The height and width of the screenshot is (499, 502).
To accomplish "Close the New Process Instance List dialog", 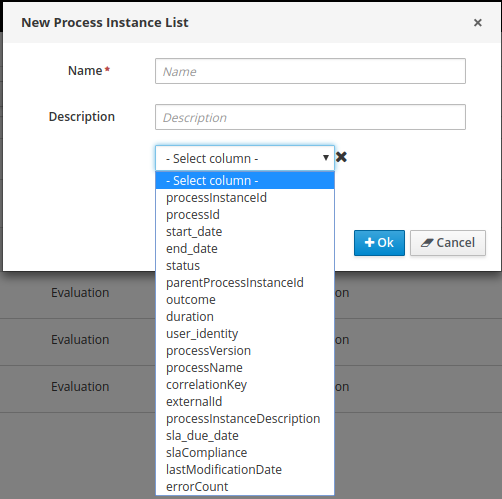I will pos(478,23).
